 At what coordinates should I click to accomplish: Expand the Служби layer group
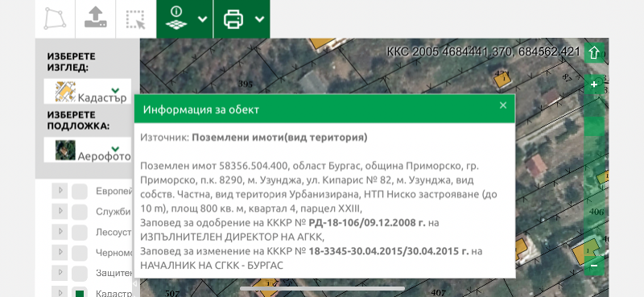click(60, 211)
